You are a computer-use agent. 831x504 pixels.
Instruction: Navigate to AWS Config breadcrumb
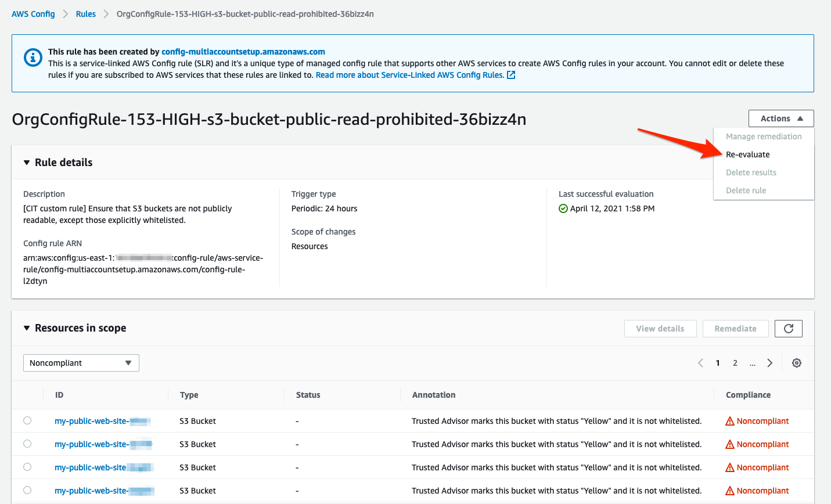pos(33,14)
